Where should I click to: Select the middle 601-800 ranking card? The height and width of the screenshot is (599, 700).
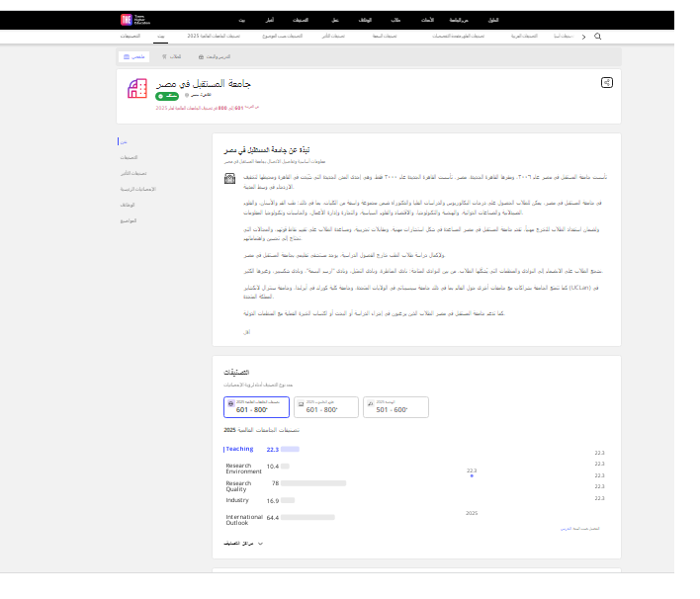click(325, 406)
